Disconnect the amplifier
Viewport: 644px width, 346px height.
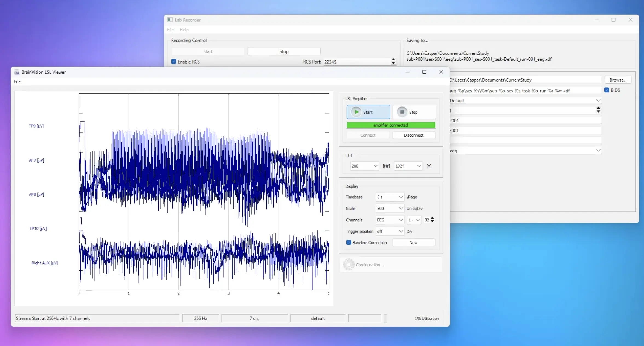point(414,135)
